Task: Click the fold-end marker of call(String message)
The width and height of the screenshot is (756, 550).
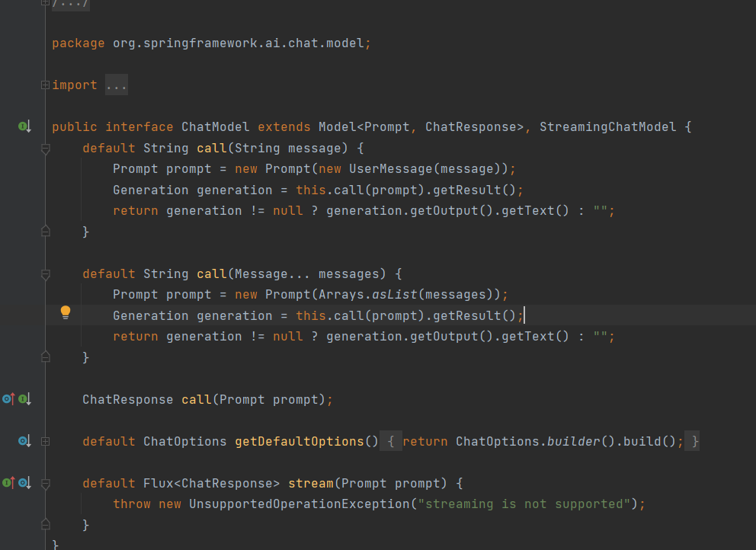Action: click(x=45, y=232)
